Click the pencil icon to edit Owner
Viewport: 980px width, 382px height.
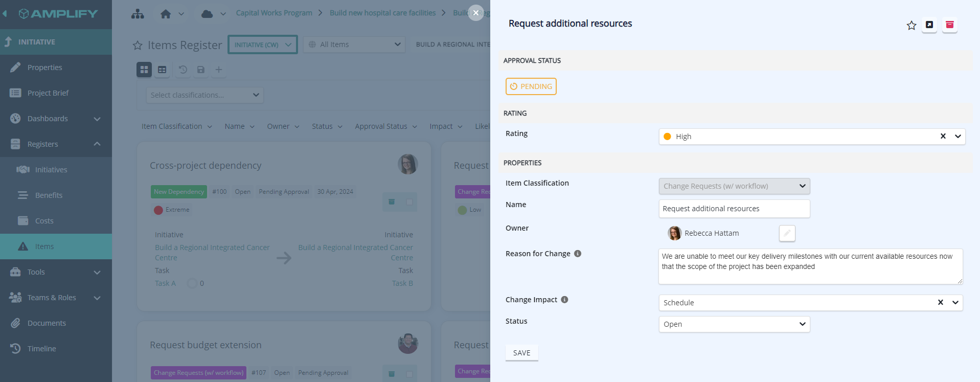[x=787, y=233]
